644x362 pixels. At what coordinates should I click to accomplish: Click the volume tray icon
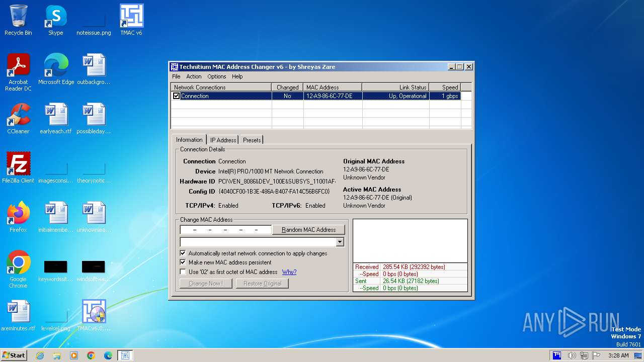572,355
